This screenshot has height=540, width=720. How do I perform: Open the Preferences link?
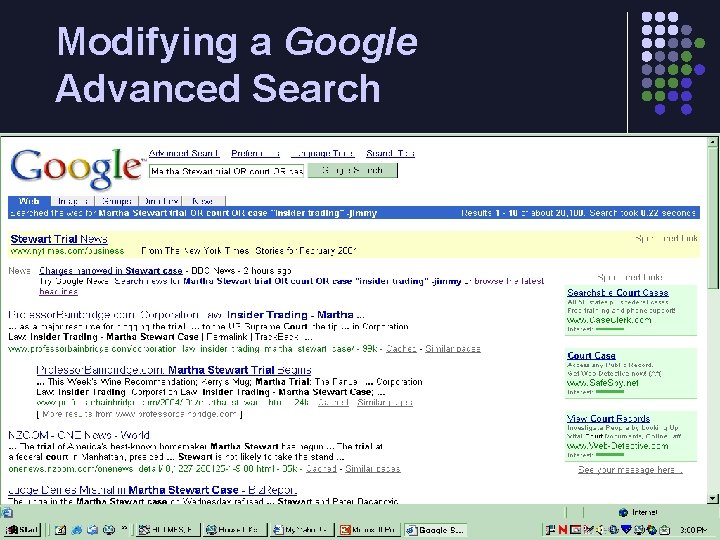click(255, 153)
